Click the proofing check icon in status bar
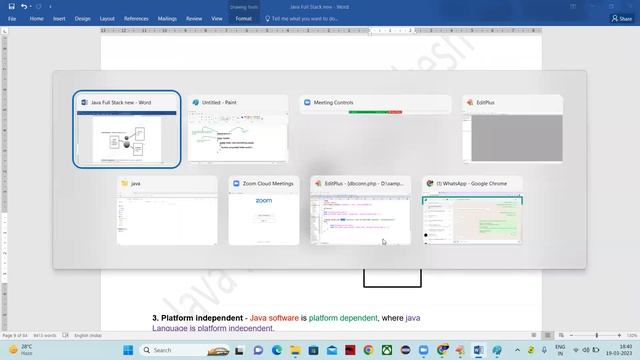The width and height of the screenshot is (640, 360). [65, 336]
